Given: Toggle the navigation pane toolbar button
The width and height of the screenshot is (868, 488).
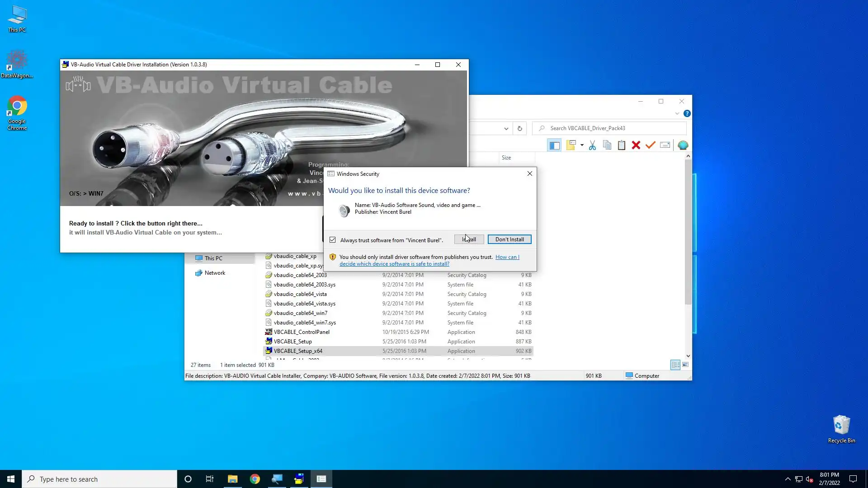Looking at the screenshot, I should 554,145.
